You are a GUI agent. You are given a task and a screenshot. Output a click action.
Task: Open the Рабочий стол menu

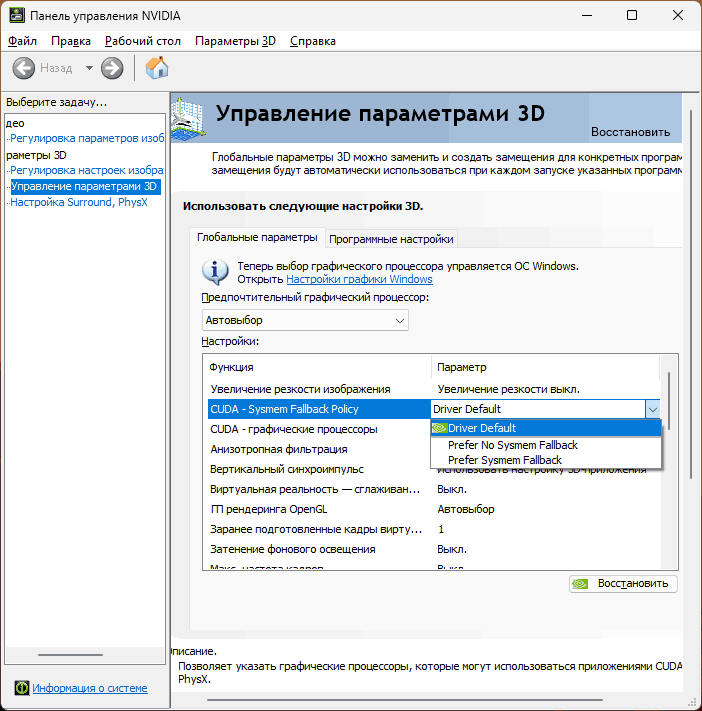tap(143, 41)
